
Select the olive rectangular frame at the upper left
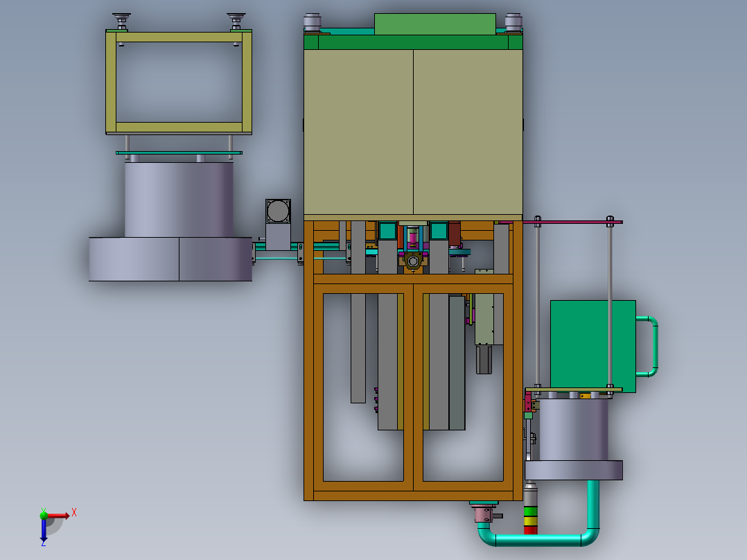coord(179,82)
